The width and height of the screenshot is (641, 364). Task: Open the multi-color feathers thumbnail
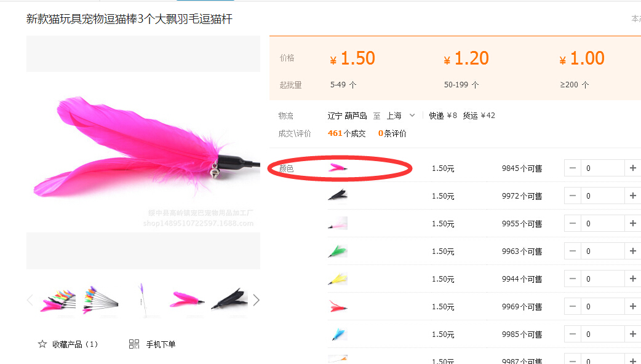click(x=58, y=300)
